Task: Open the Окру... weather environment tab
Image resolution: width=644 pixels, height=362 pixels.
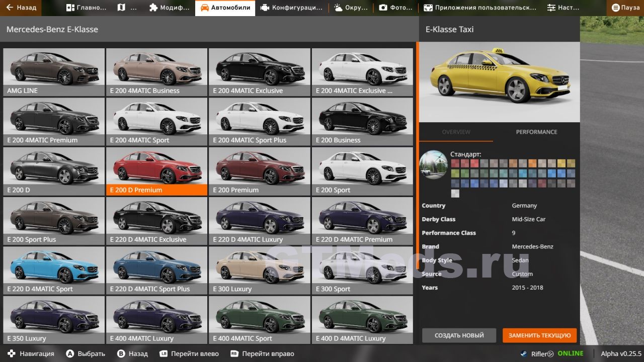Action: 351,8
